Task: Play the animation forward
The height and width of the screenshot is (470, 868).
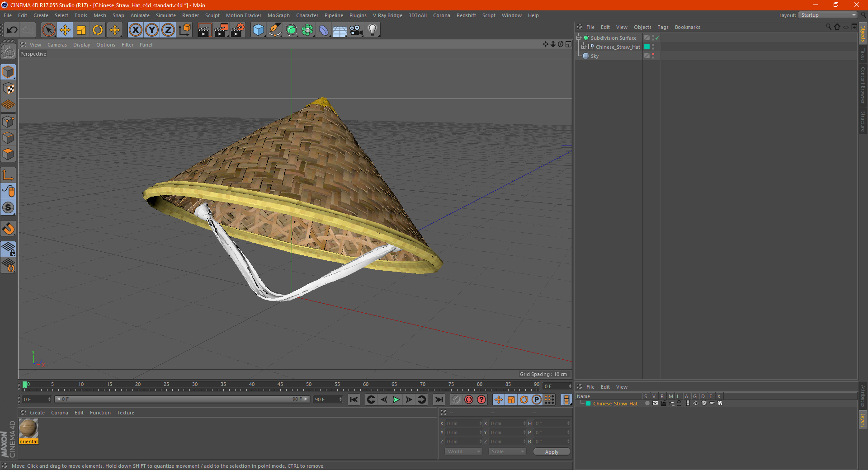Action: [x=396, y=399]
